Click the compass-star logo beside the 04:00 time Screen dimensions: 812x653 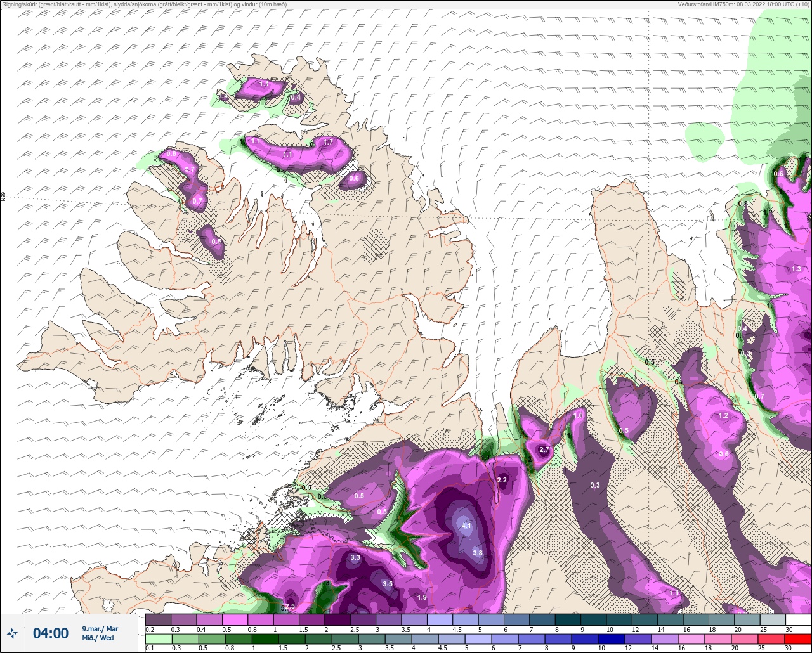point(13,633)
